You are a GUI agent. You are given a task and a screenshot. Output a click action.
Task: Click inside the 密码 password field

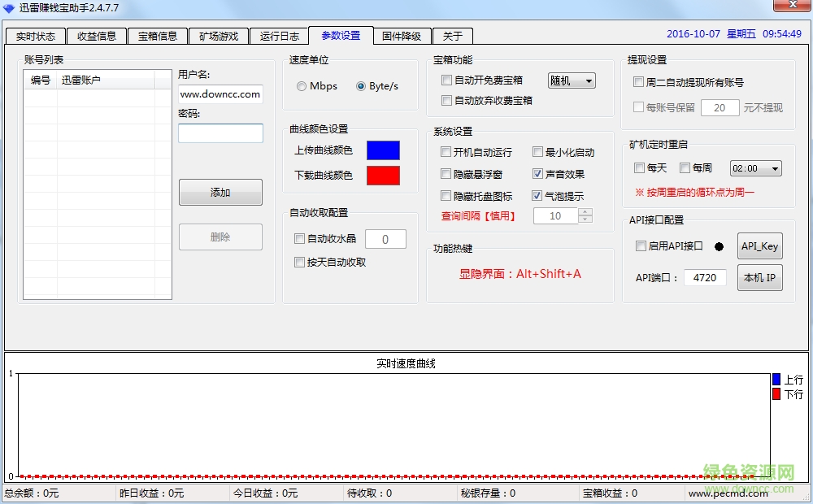point(220,132)
